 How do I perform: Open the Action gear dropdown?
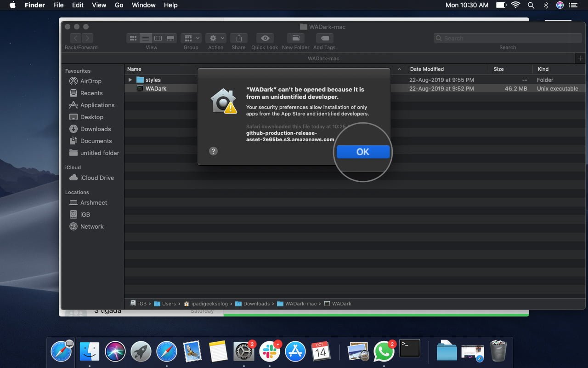215,38
